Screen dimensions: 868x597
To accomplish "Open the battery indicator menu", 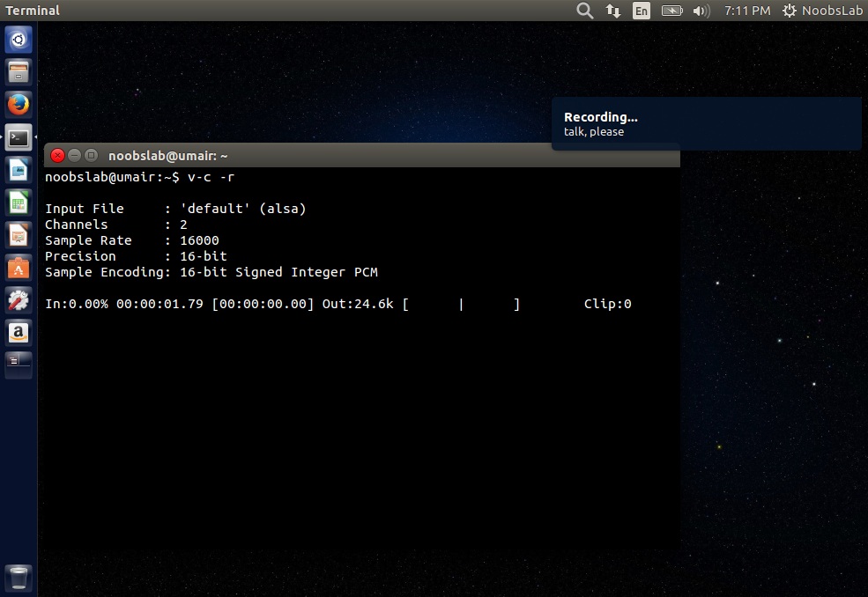I will point(672,11).
